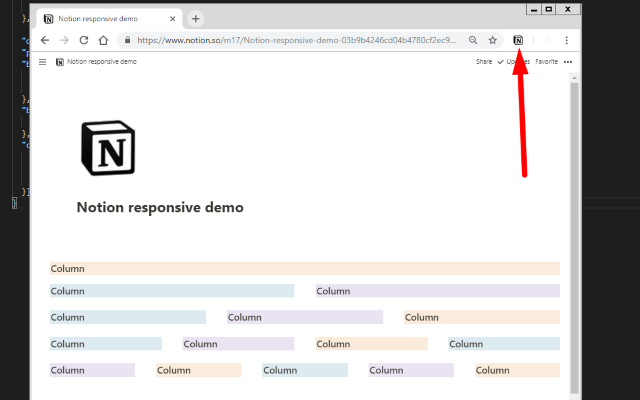This screenshot has width=640, height=400.
Task: Close the Notion responsive demo tab
Action: tap(173, 19)
